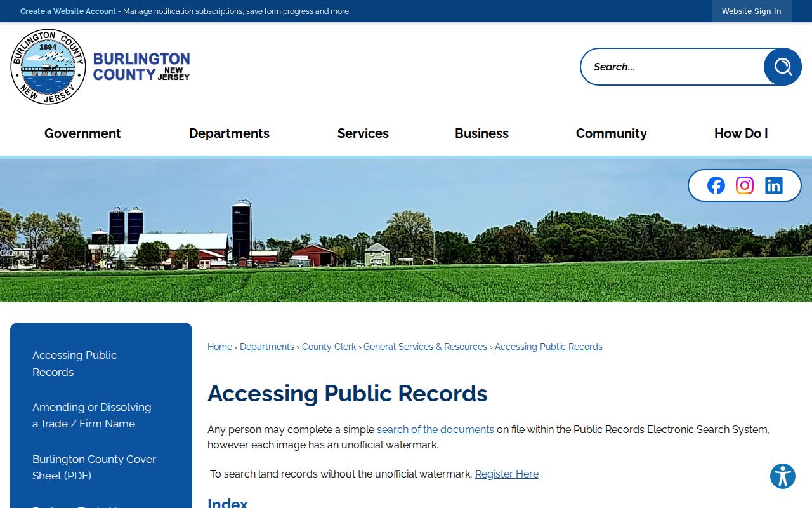
Task: Go to the County Clerk breadcrumb
Action: (329, 347)
